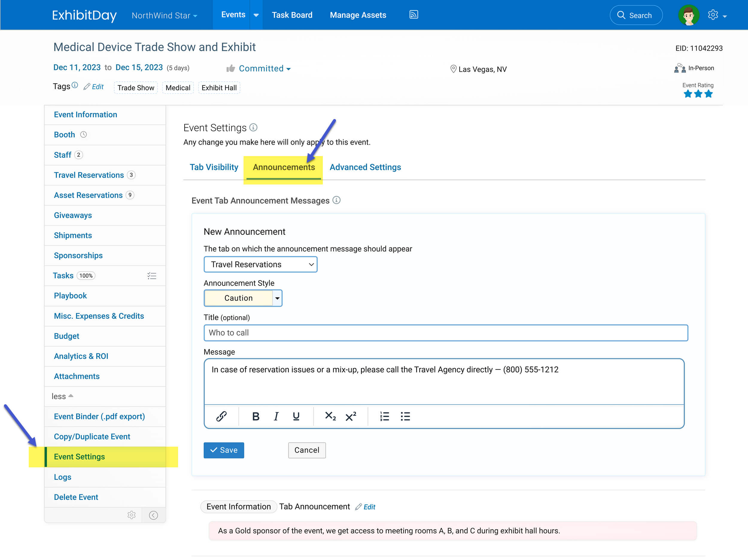Apply subscript formatting
This screenshot has width=748, height=560.
[330, 416]
